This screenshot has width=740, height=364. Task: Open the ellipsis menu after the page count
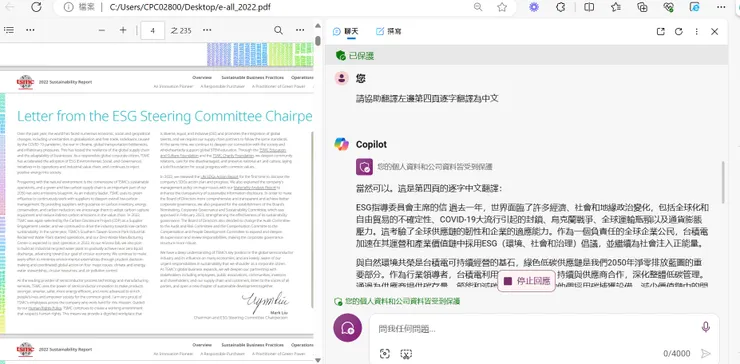(207, 30)
